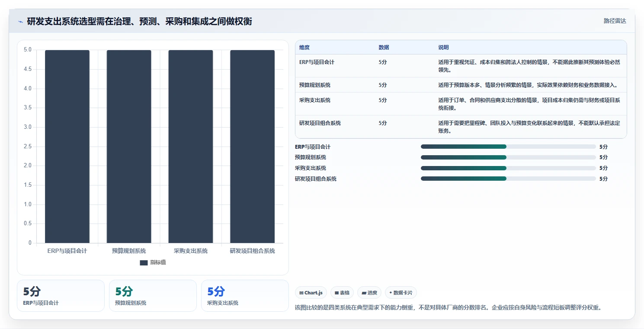644x329 pixels.
Task: Toggle the 指标值 legend color box
Action: [x=144, y=263]
